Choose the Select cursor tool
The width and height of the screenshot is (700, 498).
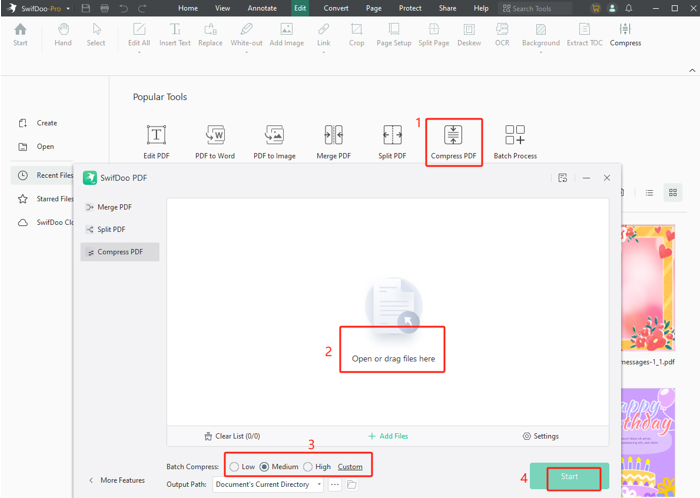[96, 35]
